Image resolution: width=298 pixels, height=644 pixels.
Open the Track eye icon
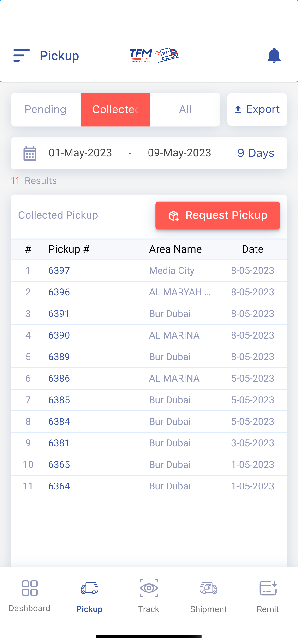tap(149, 588)
